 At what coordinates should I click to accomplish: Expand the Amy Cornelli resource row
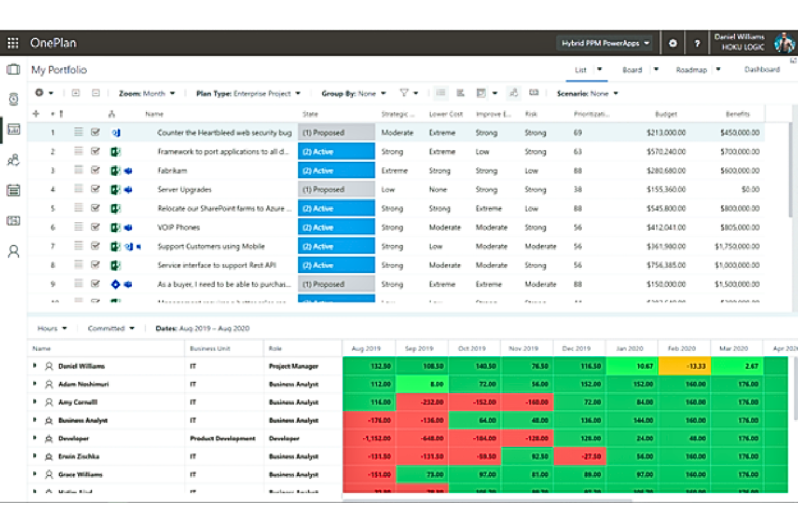click(x=35, y=402)
